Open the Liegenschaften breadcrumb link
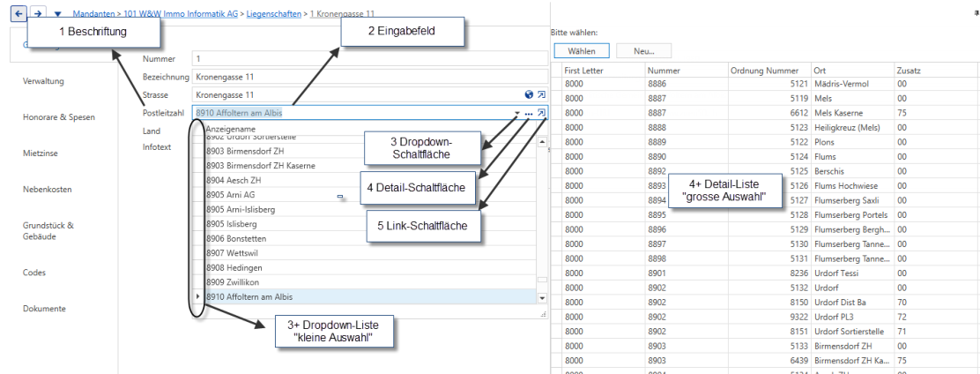Image resolution: width=980 pixels, height=374 pixels. [x=273, y=13]
